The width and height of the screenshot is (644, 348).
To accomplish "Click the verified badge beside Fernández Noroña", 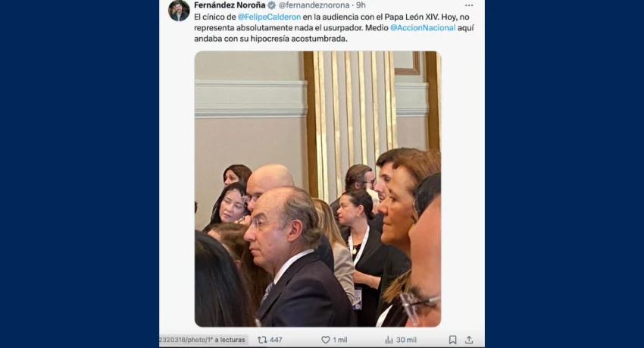I will (x=271, y=5).
